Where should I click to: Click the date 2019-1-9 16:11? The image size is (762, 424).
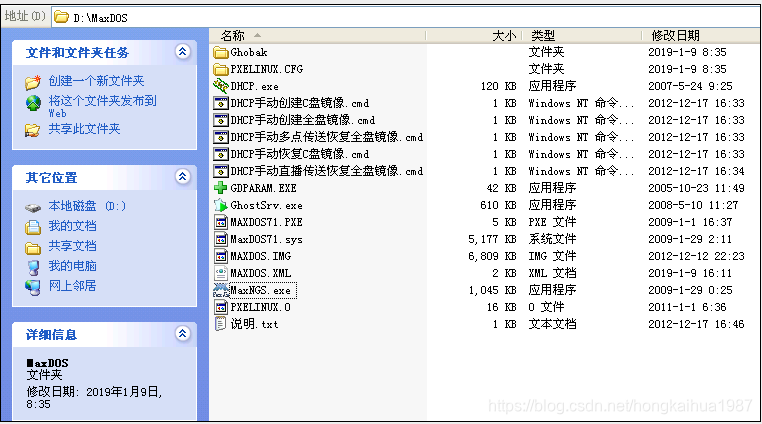pyautogui.click(x=690, y=273)
